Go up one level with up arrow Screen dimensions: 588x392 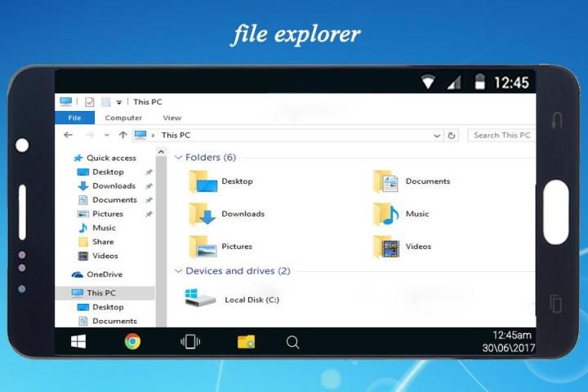click(122, 136)
